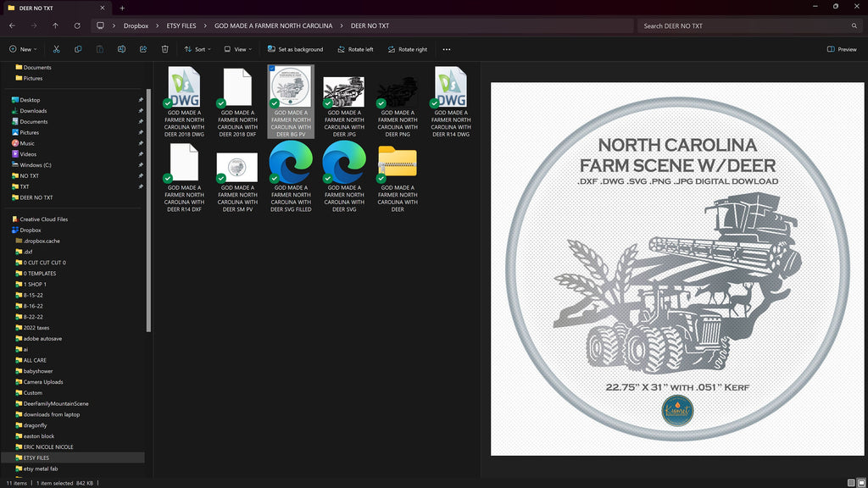Click the navigation pane vertical scrollbar
Image resolution: width=868 pixels, height=488 pixels.
[148, 210]
